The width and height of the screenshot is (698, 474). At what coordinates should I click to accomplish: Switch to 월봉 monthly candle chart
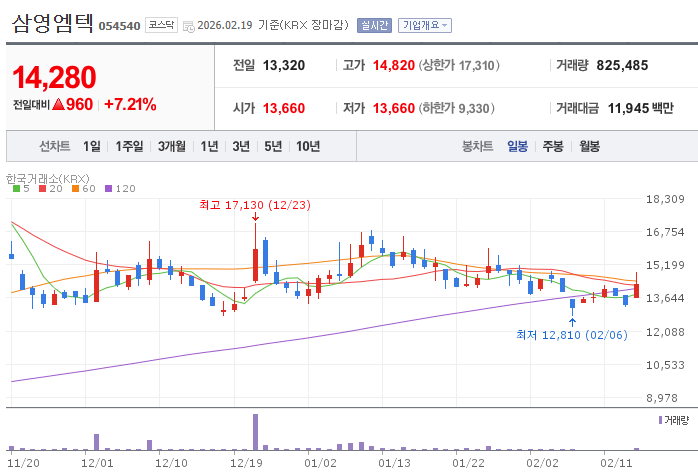589,146
